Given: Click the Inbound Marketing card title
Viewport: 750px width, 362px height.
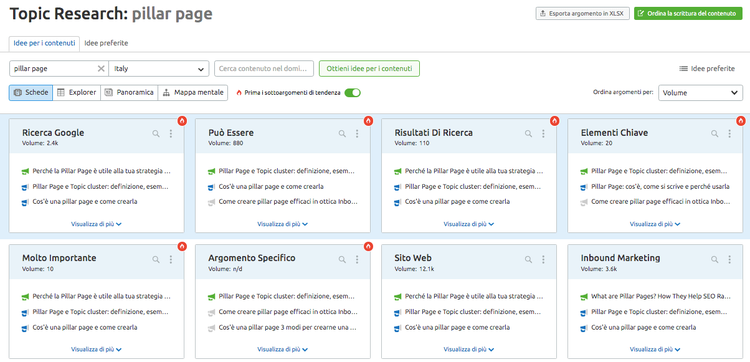Looking at the screenshot, I should 620,258.
